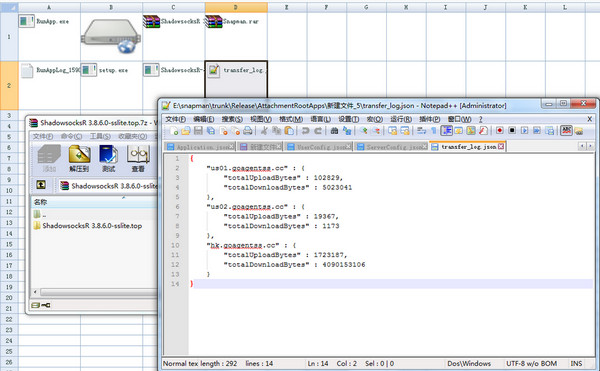Start macro recording with the red dot
The image size is (600, 371).
499,131
